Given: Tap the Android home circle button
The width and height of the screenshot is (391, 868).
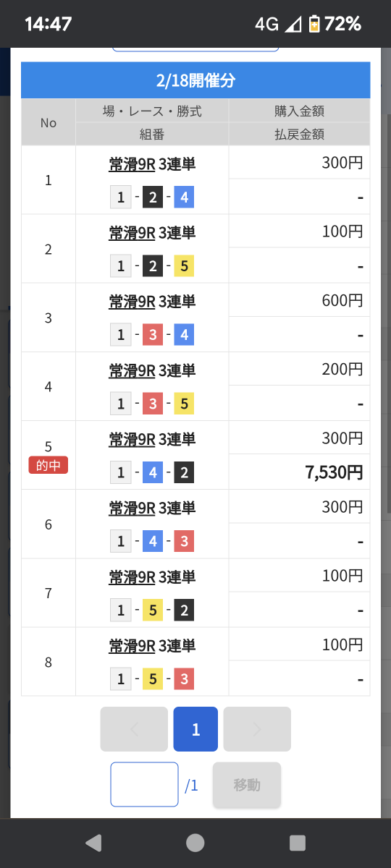Looking at the screenshot, I should pos(195,843).
